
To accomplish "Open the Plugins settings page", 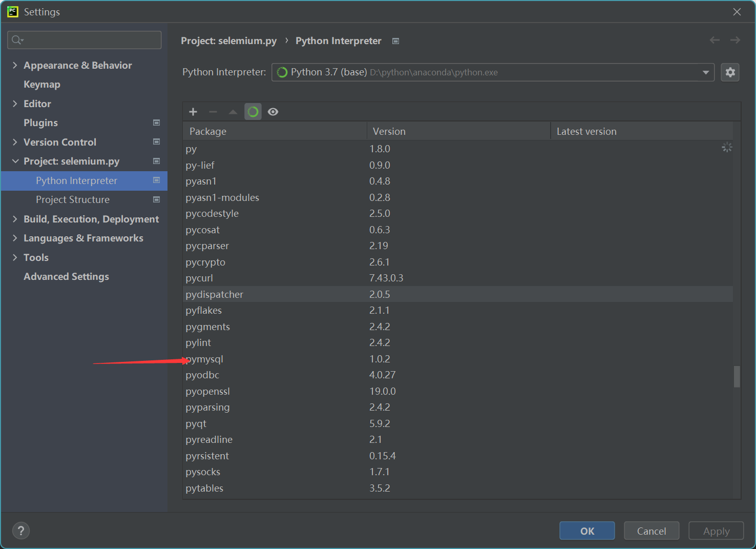I will click(40, 123).
